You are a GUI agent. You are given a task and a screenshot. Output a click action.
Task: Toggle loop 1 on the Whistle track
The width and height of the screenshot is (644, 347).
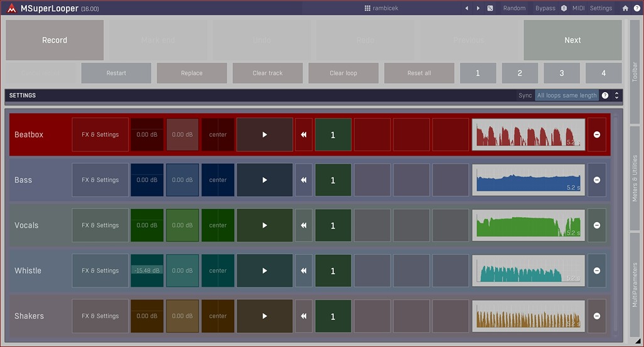pyautogui.click(x=333, y=271)
